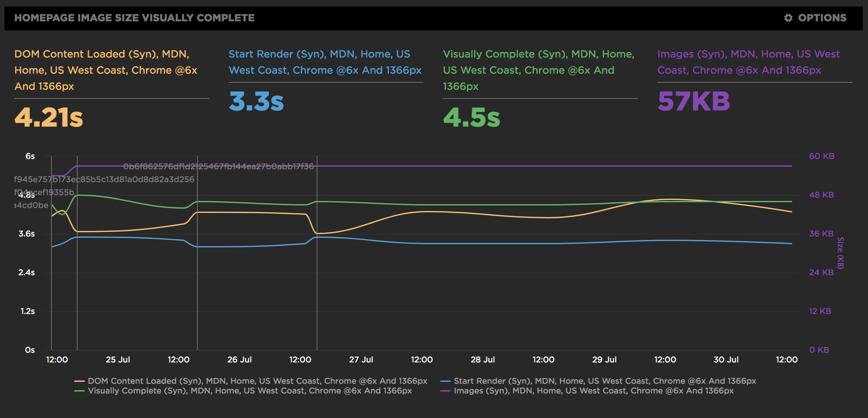Click the 4.21s DOM Content Loaded value
868x418 pixels.
point(49,118)
